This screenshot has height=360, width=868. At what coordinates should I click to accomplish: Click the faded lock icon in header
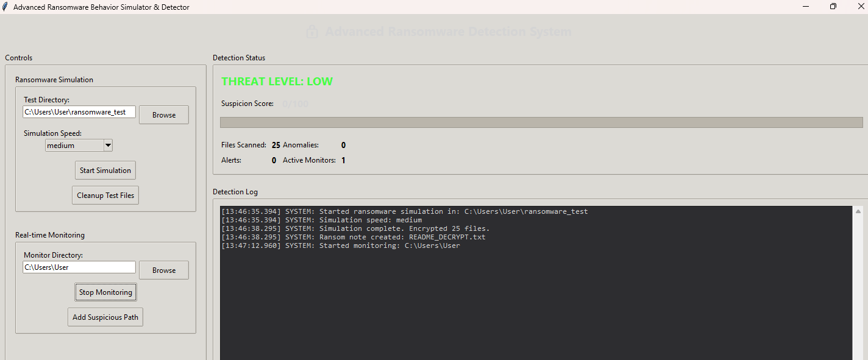pyautogui.click(x=312, y=32)
